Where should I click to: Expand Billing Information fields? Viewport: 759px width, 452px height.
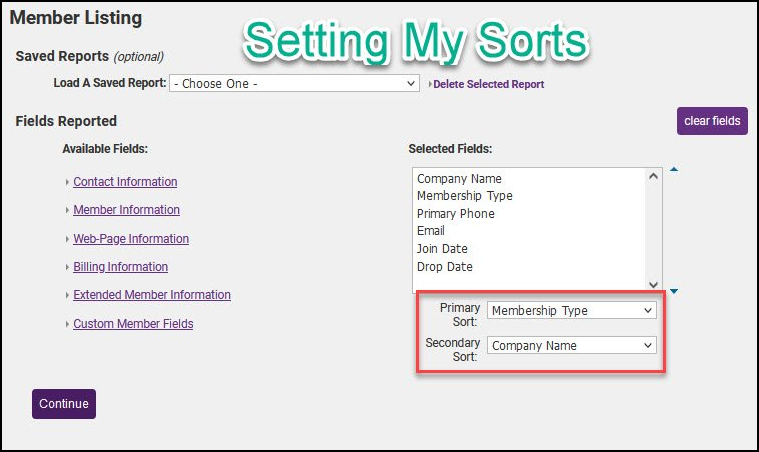(120, 267)
